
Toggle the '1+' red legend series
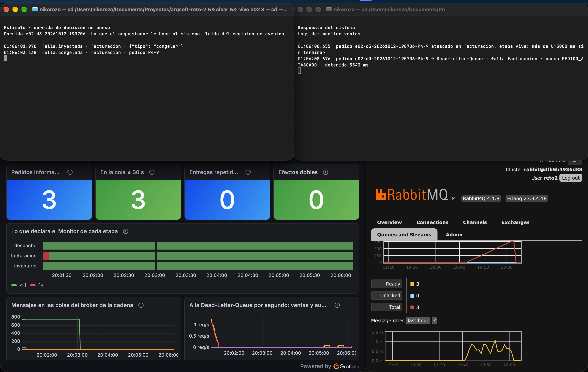tap(37, 285)
